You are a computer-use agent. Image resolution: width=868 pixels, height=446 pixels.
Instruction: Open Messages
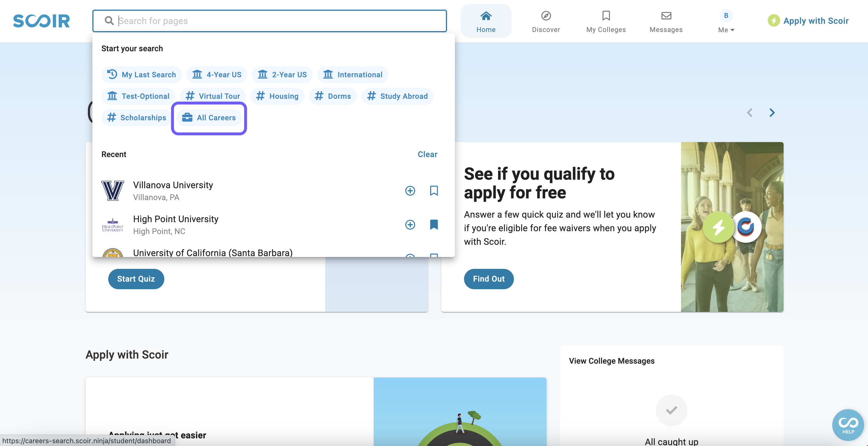click(x=666, y=21)
